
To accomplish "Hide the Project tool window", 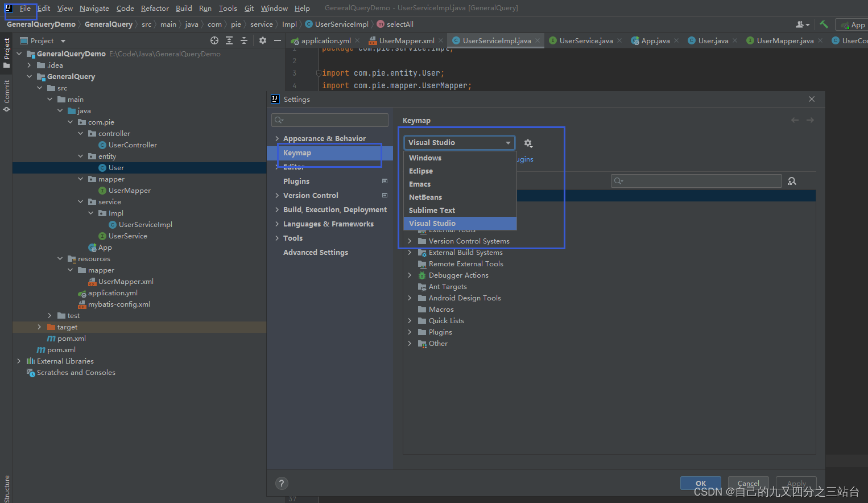I will [x=278, y=40].
